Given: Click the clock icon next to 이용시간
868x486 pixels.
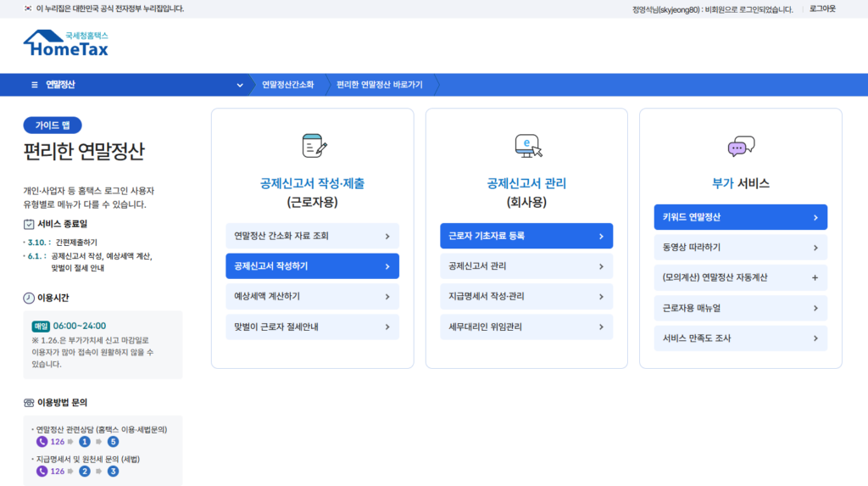Looking at the screenshot, I should (x=29, y=298).
